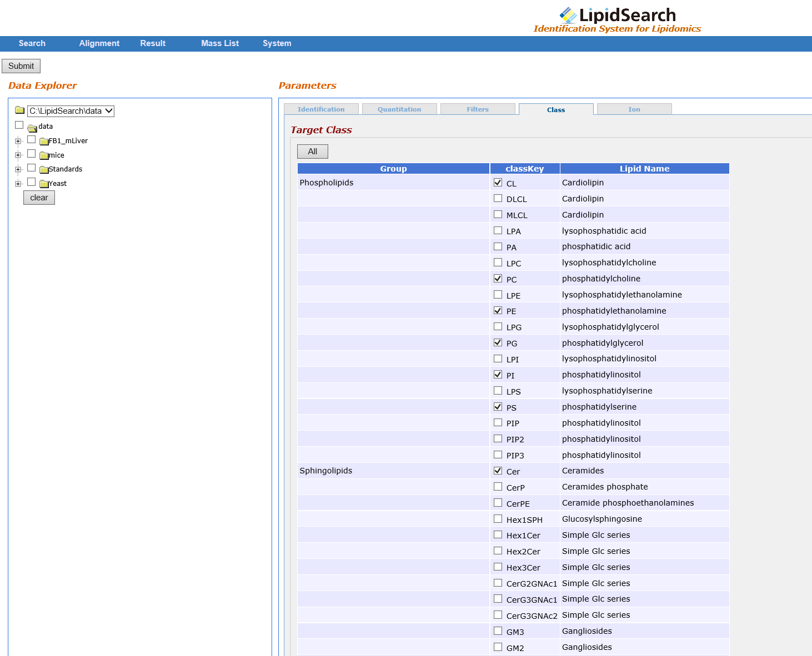Click the All button under Target Class

coord(313,152)
